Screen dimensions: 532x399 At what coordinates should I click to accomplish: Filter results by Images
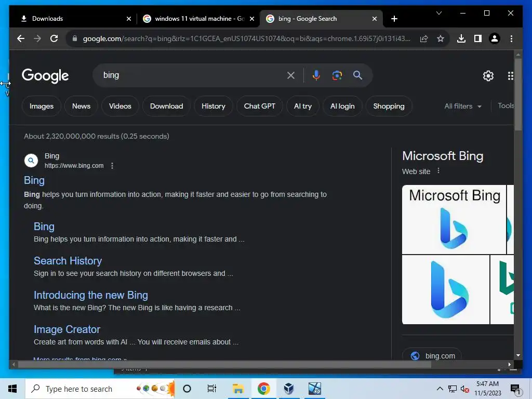click(42, 106)
